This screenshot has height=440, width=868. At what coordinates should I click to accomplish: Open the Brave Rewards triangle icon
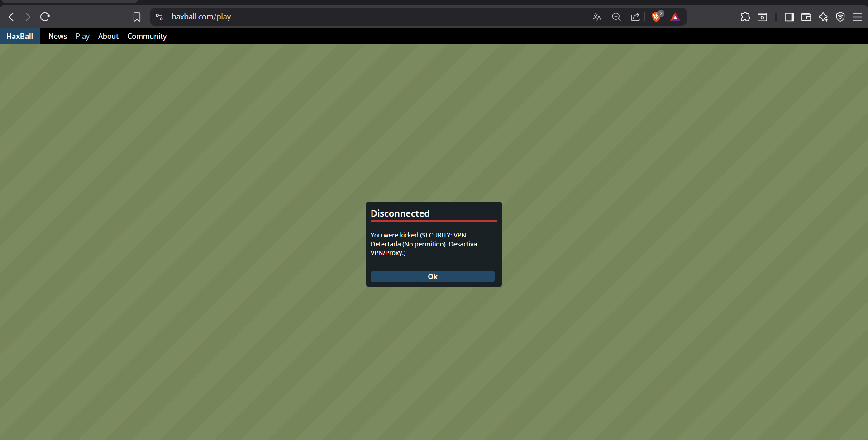coord(675,17)
